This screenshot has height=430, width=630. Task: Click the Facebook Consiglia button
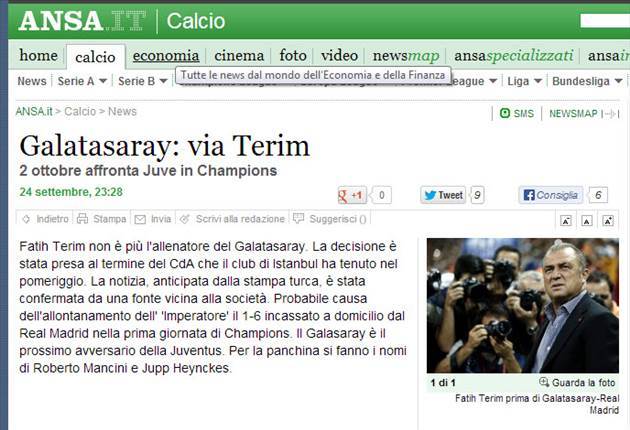click(550, 195)
